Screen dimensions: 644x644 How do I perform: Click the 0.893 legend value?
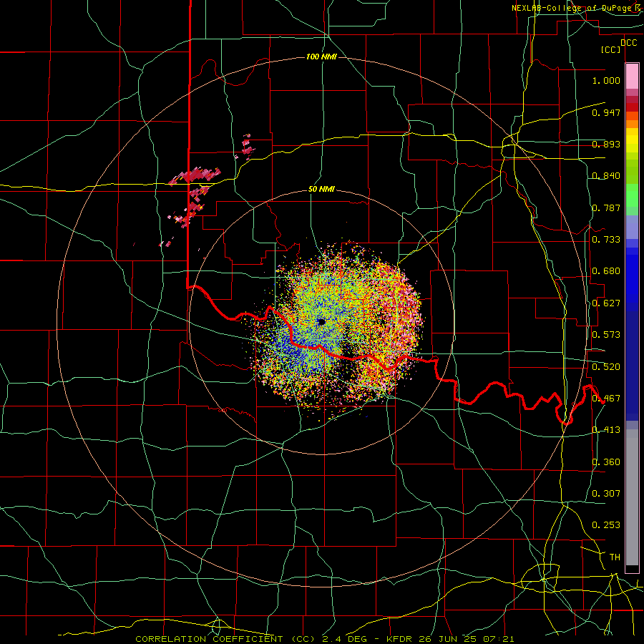click(x=606, y=144)
